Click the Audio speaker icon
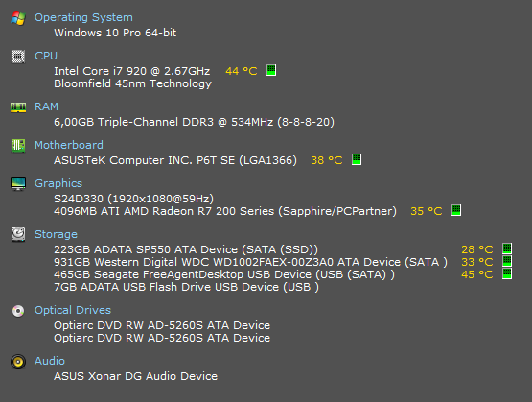Image resolution: width=532 pixels, height=402 pixels. pos(18,362)
